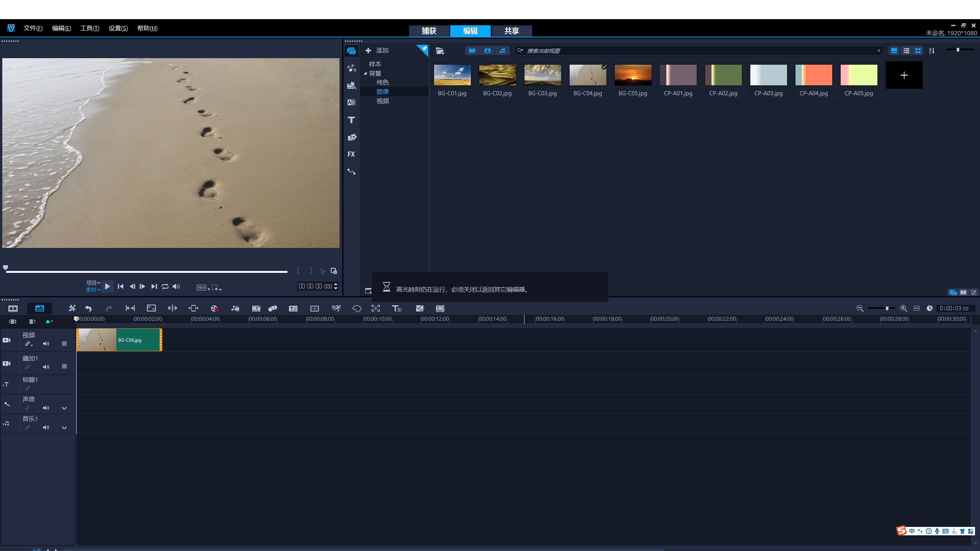980x551 pixels.
Task: Toggle showing videos in library
Action: point(472,51)
